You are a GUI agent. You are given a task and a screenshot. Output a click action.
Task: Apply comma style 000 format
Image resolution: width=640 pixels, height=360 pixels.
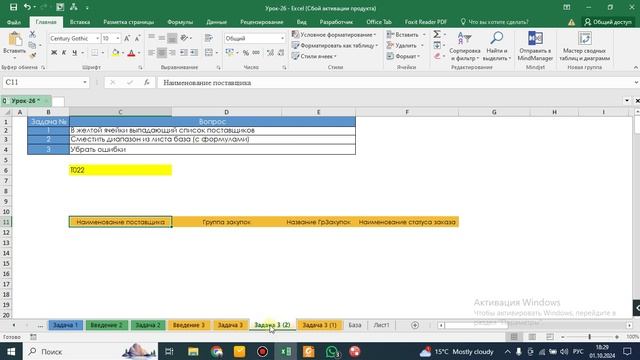tap(256, 53)
